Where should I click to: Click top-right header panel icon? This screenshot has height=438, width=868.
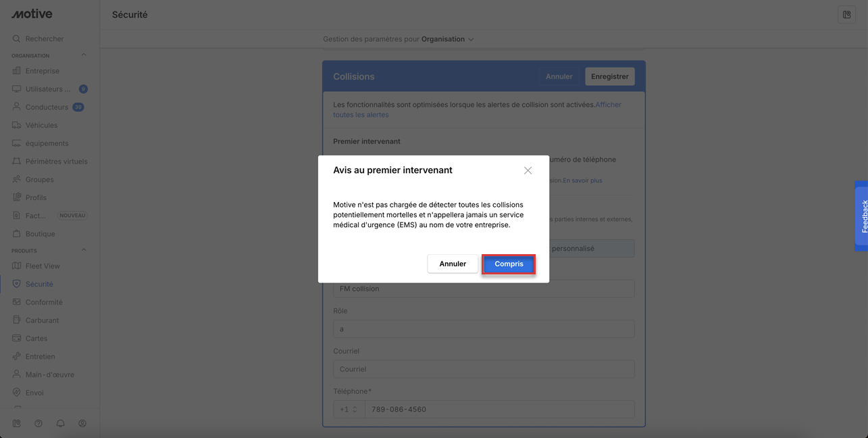tap(846, 15)
